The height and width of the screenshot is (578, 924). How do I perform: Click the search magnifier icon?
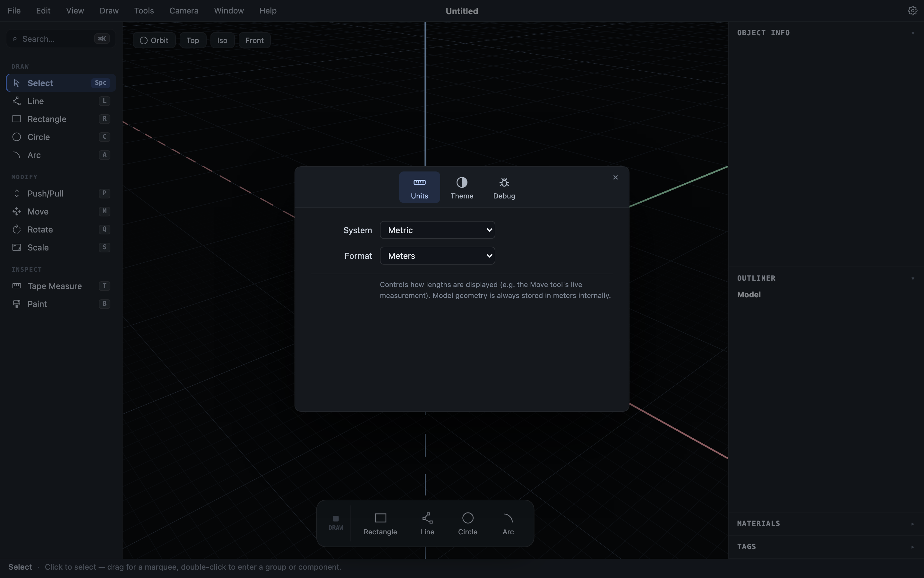14,39
